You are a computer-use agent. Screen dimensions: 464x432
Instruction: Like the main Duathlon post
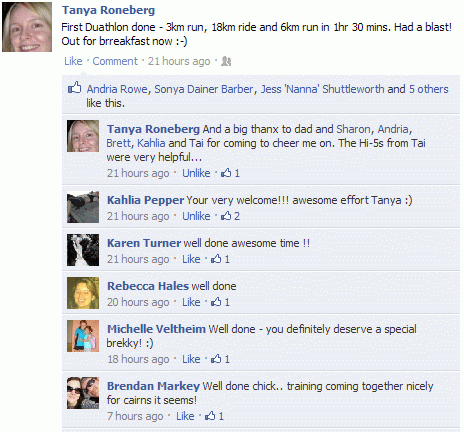pos(73,61)
